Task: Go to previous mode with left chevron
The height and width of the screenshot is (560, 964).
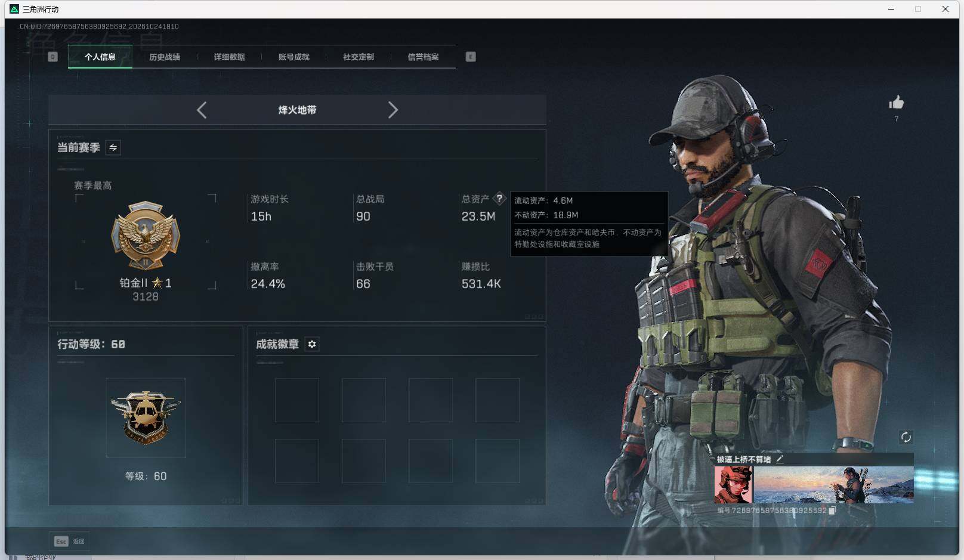Action: pyautogui.click(x=202, y=110)
